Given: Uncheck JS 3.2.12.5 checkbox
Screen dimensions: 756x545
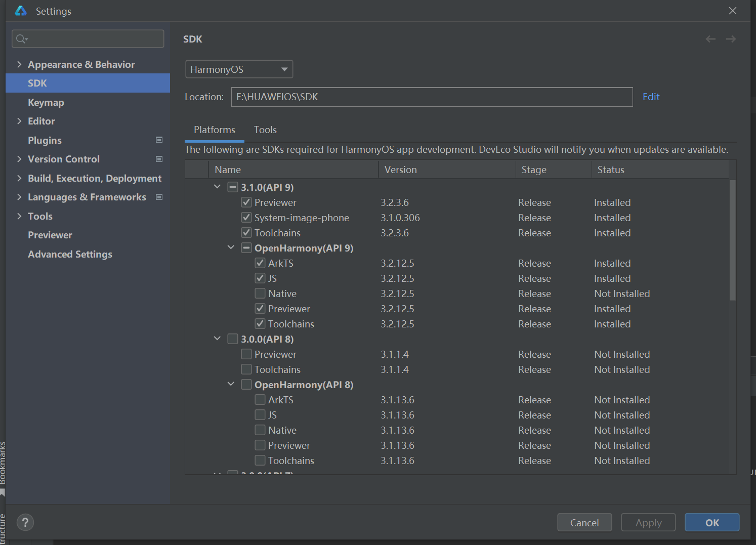Looking at the screenshot, I should [x=260, y=278].
